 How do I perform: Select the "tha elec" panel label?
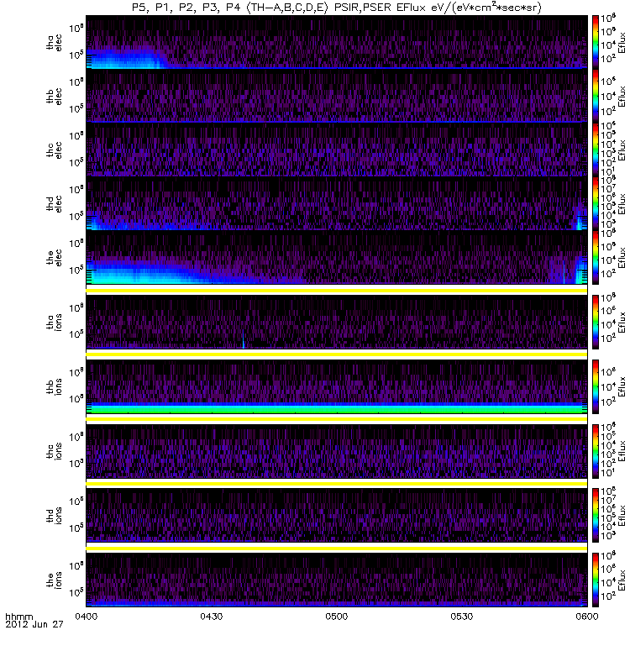coord(55,43)
